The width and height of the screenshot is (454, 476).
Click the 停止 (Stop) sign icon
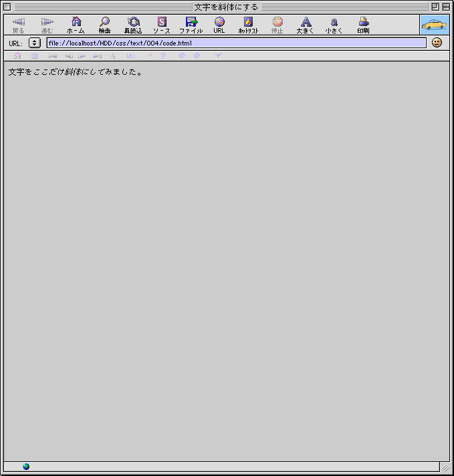pos(277,22)
